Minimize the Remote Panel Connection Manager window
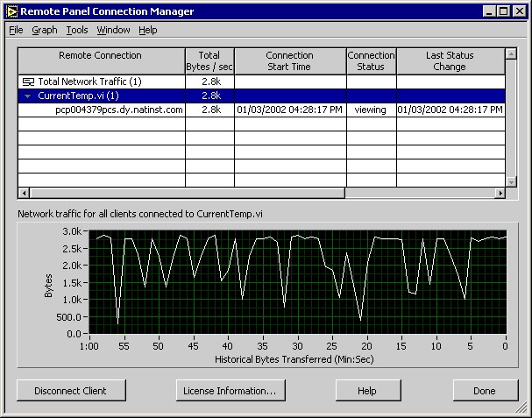This screenshot has height=418, width=532. click(x=489, y=11)
